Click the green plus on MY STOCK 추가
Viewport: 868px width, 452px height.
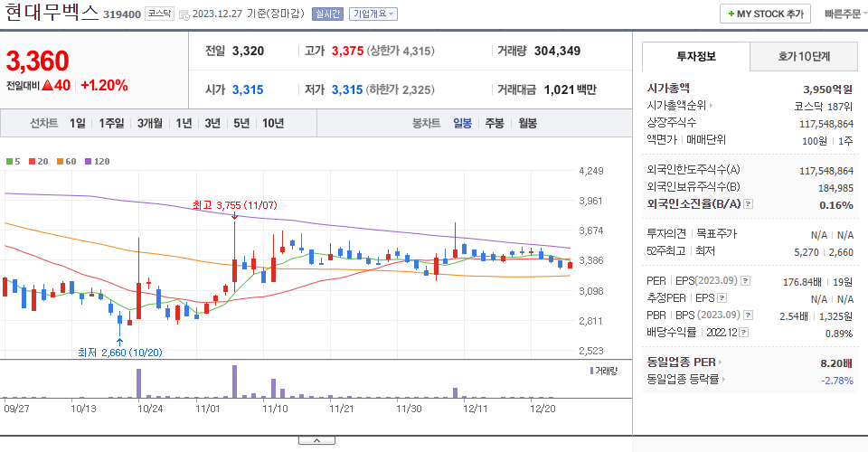[x=731, y=14]
